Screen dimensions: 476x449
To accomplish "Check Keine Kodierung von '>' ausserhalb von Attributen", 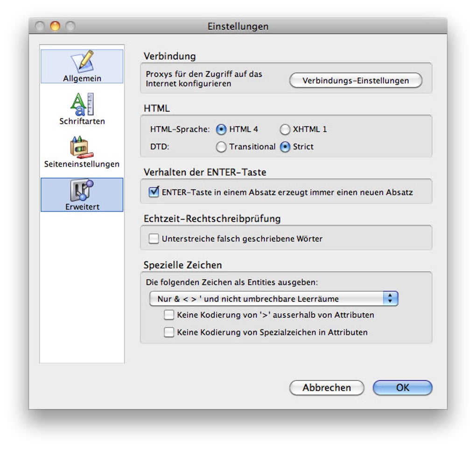I will [169, 315].
